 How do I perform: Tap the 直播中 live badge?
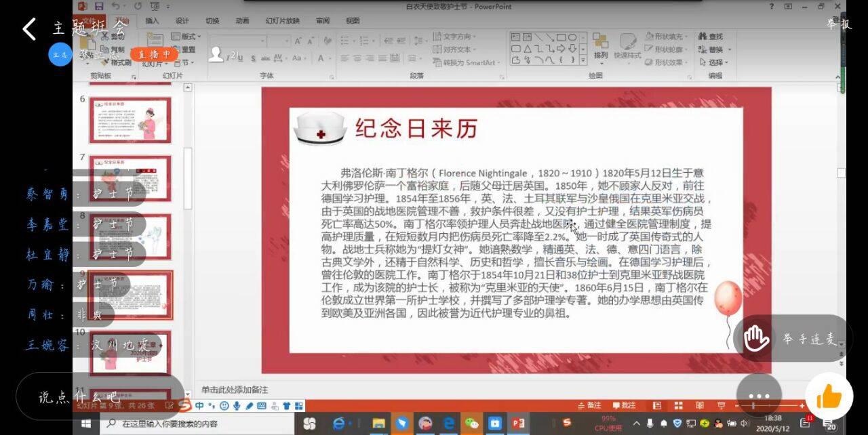pos(155,54)
